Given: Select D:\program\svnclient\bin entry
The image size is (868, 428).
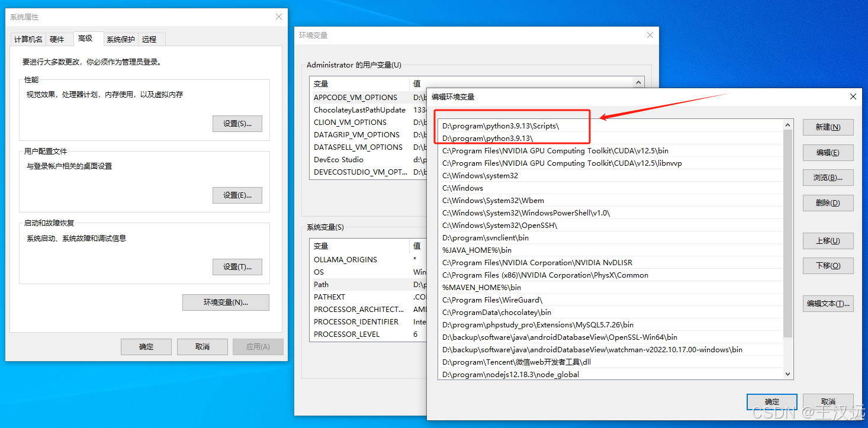Looking at the screenshot, I should pos(610,238).
